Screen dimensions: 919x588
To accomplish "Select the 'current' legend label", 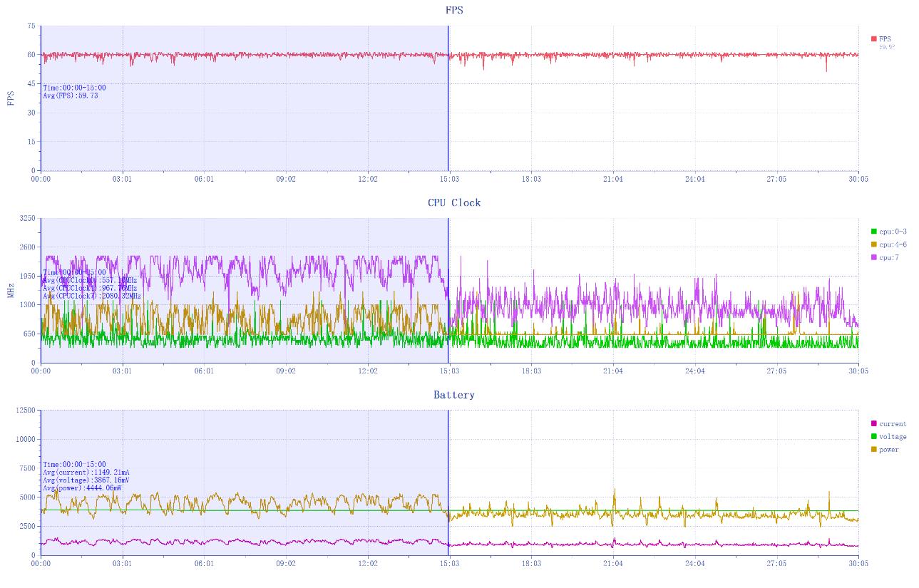I will pos(893,424).
